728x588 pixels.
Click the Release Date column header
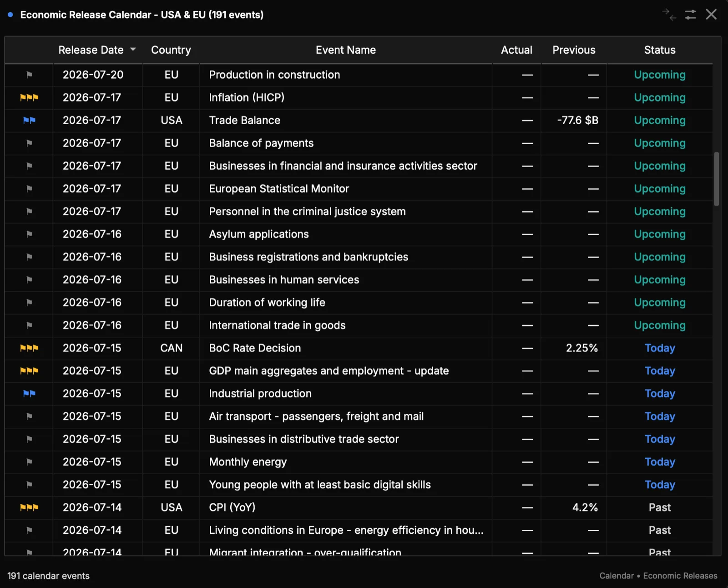[x=91, y=50]
